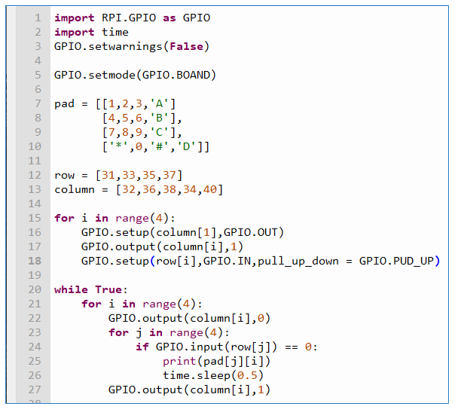Click line number 5 in the gutter
Image resolution: width=457 pixels, height=409 pixels.
coord(38,75)
